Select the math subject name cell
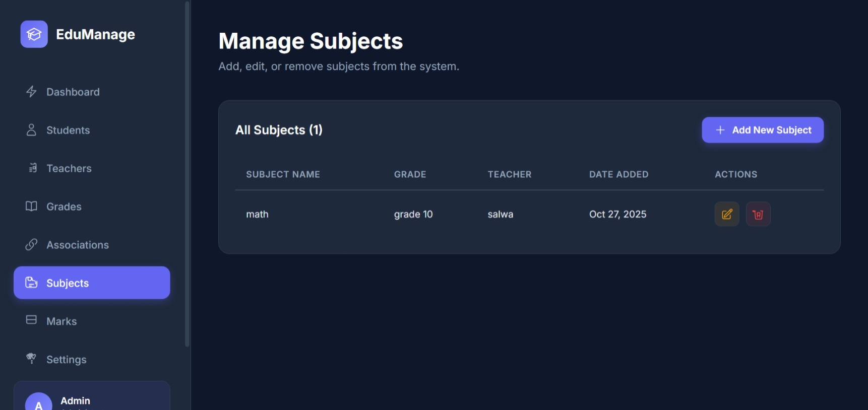 point(257,215)
